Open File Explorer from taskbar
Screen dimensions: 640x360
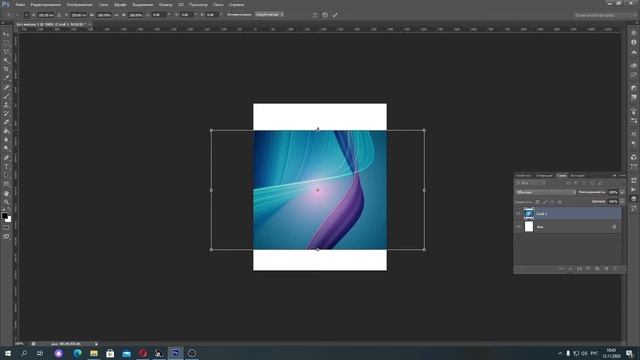[94, 353]
